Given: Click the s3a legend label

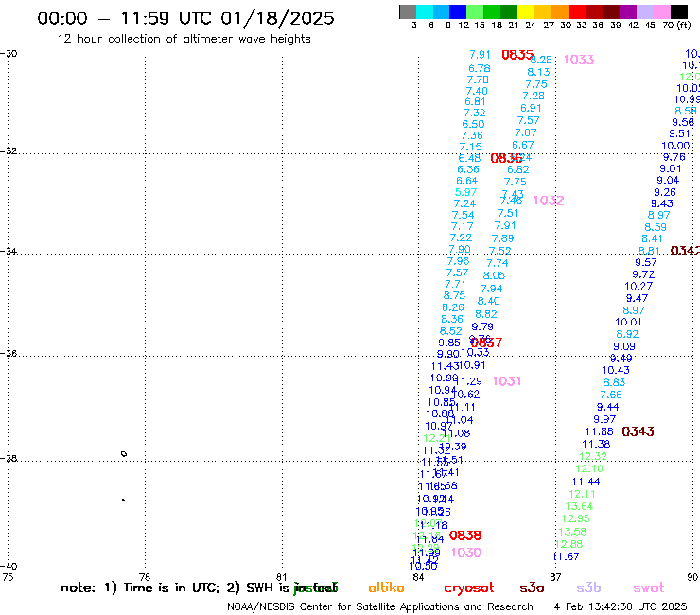Looking at the screenshot, I should [532, 589].
